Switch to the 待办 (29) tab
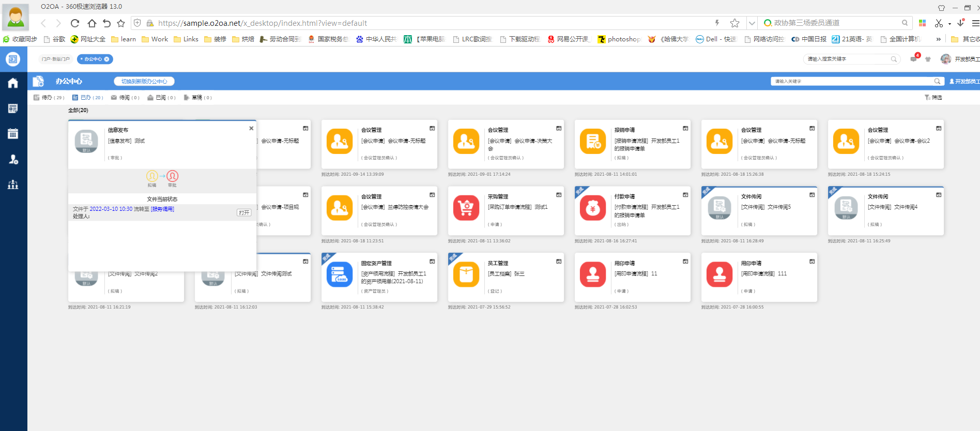 (49, 98)
